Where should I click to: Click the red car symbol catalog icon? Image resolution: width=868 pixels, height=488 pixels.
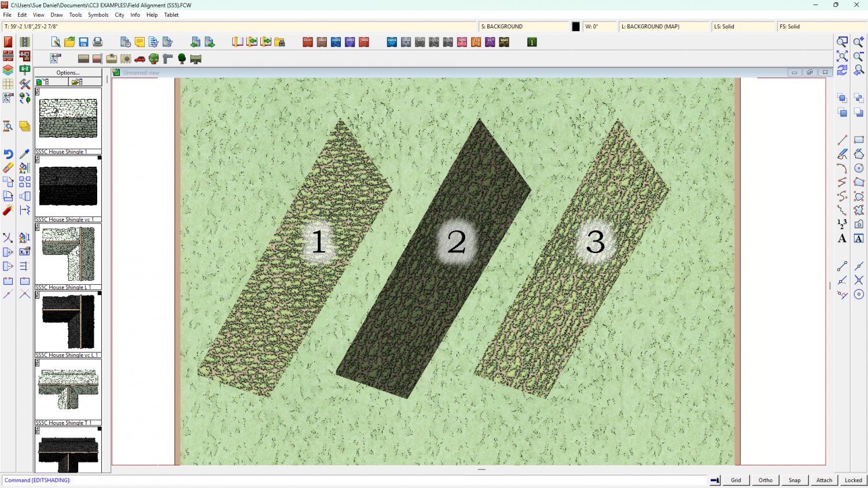(139, 59)
